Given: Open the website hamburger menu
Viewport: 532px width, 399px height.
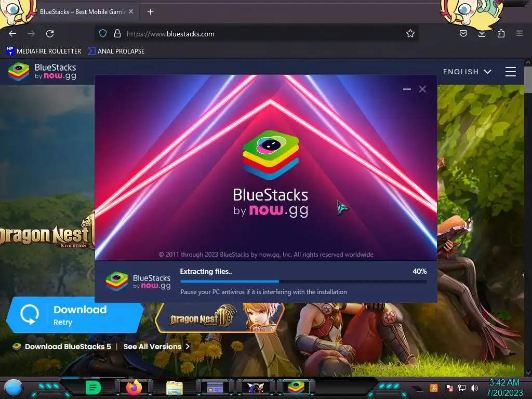Looking at the screenshot, I should [511, 72].
